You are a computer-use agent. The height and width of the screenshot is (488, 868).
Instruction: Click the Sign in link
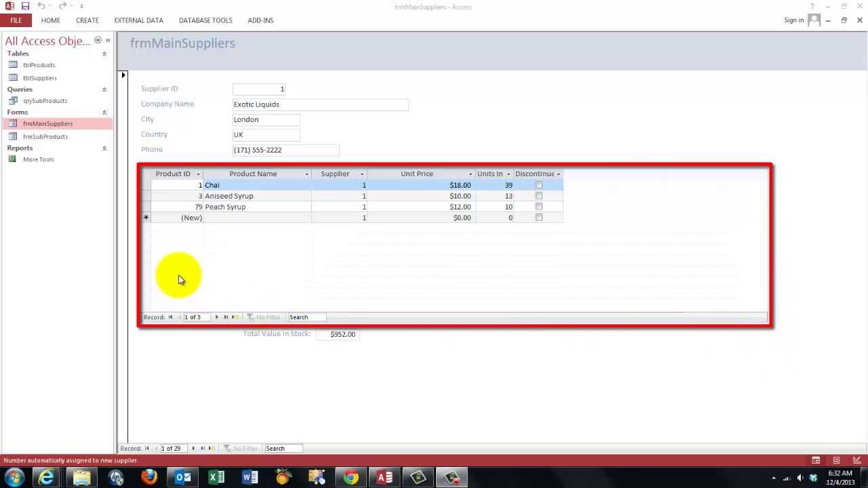click(793, 20)
